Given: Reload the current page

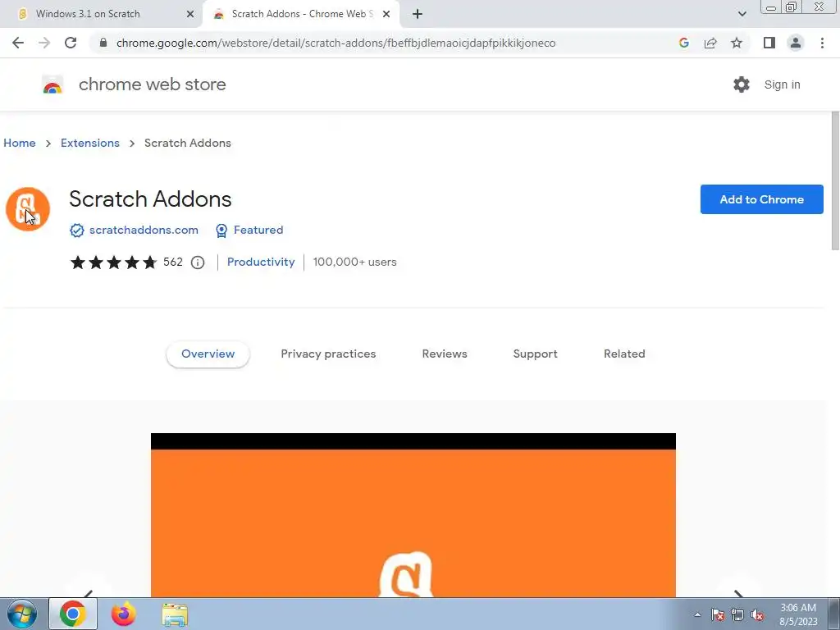Looking at the screenshot, I should tap(71, 43).
